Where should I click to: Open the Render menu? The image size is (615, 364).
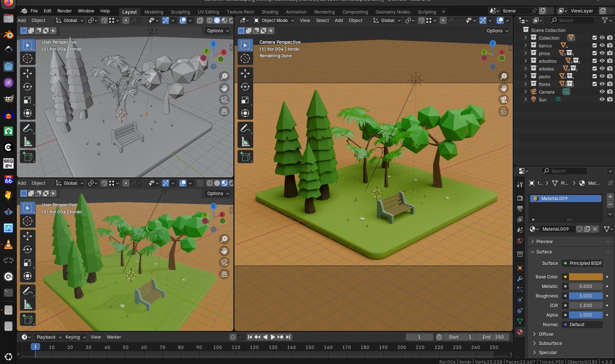coord(65,11)
